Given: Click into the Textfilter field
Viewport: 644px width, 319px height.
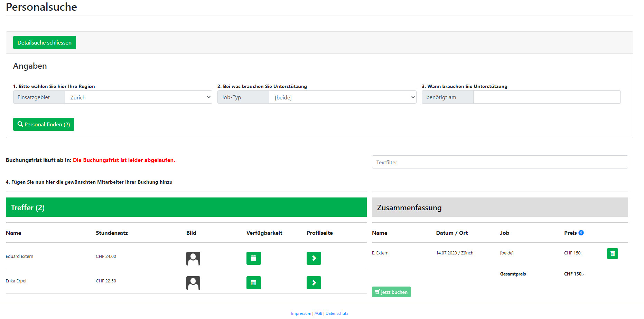Looking at the screenshot, I should (500, 162).
